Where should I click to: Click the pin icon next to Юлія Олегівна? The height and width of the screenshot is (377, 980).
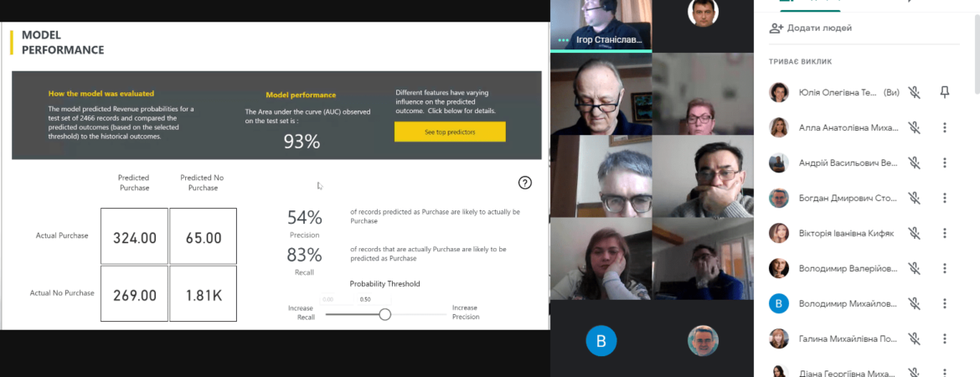[944, 92]
